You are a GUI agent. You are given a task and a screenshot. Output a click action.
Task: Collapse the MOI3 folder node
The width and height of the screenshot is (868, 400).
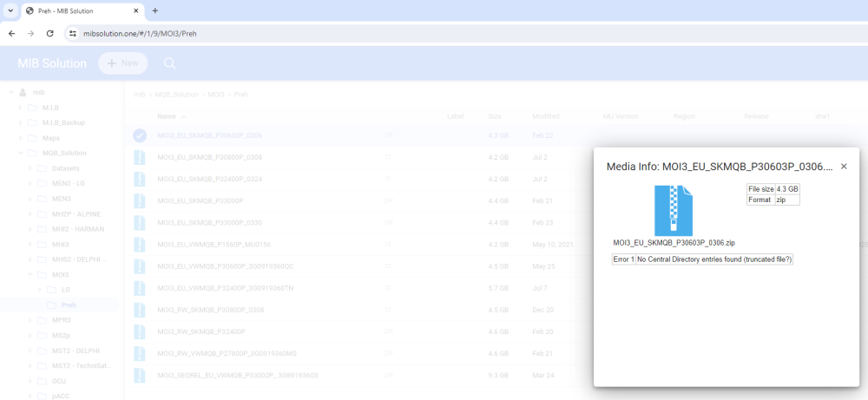coord(30,275)
